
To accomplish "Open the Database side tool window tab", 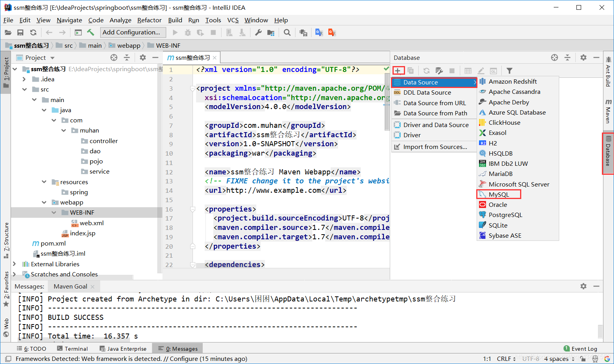I will pyautogui.click(x=608, y=153).
